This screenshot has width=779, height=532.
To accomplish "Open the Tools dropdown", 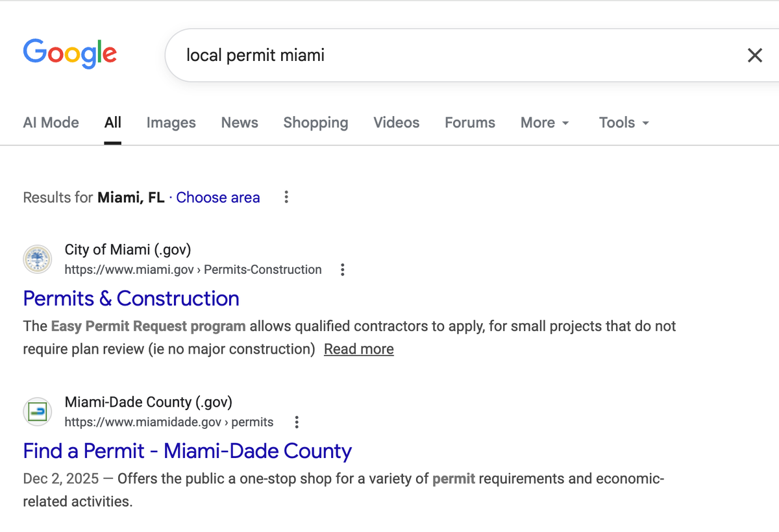I will pyautogui.click(x=623, y=123).
